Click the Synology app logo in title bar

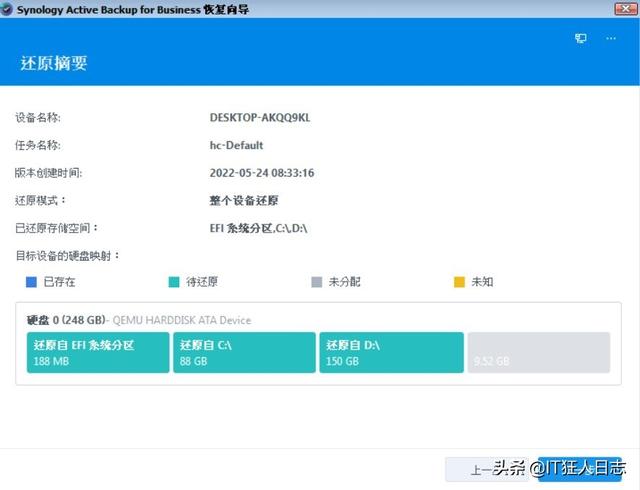[7, 9]
